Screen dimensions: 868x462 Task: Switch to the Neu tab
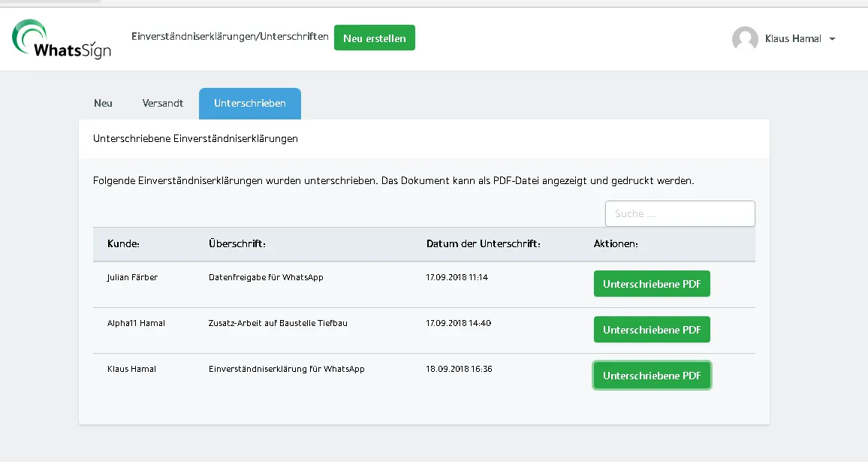pos(103,104)
